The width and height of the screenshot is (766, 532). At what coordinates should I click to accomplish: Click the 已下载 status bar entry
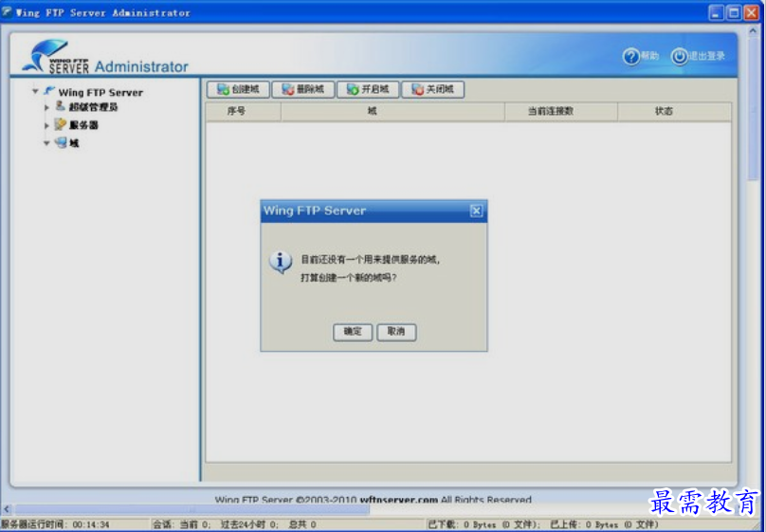point(483,524)
